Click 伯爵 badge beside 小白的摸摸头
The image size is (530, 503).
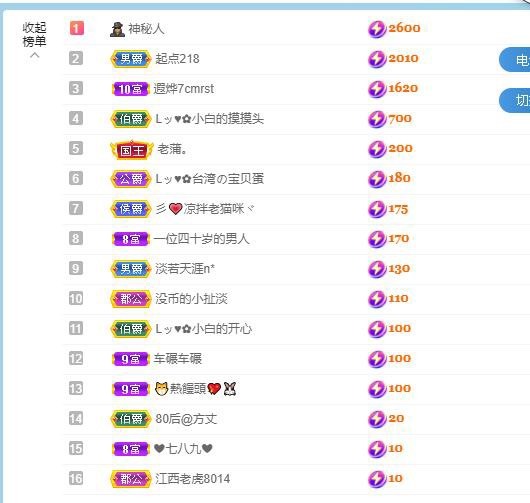[131, 119]
